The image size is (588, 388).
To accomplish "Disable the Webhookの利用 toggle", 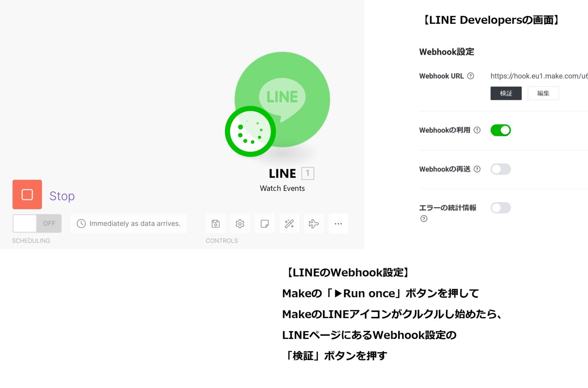I will 501,130.
